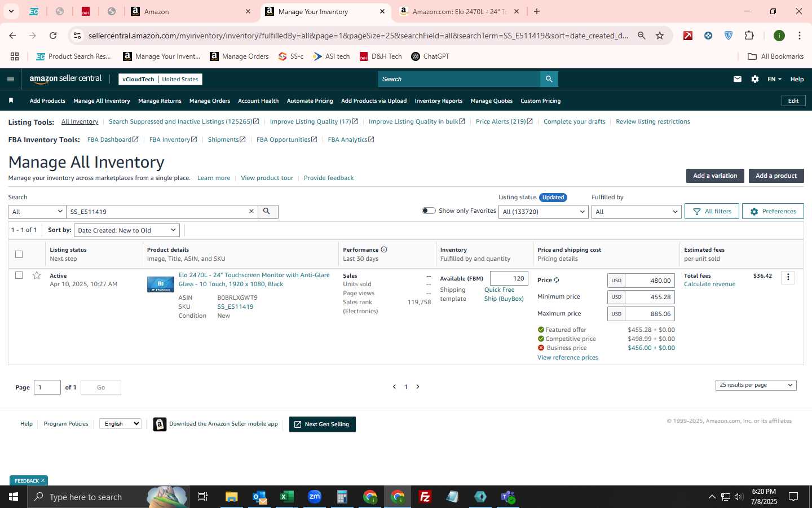Mark the Elo 2470L listing as favorite

click(x=37, y=275)
